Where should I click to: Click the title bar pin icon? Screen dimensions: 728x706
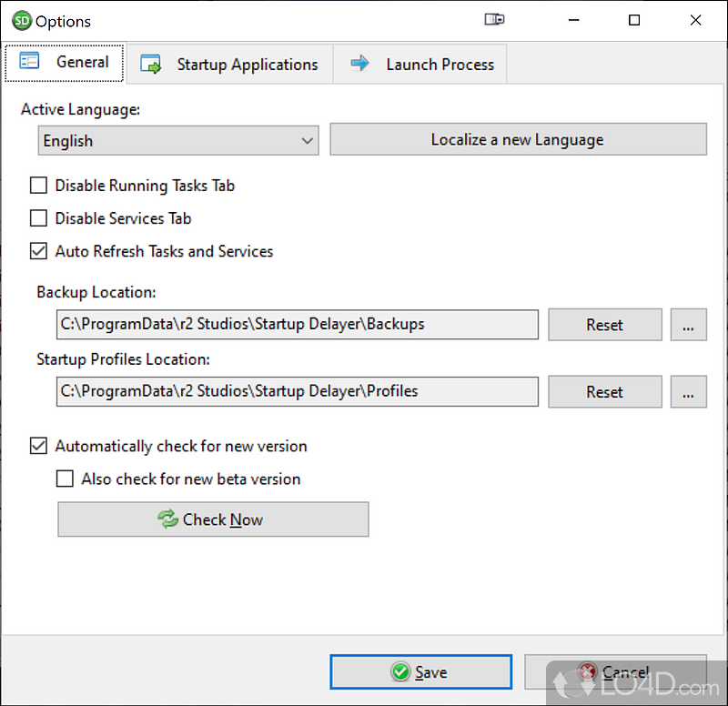(x=494, y=20)
